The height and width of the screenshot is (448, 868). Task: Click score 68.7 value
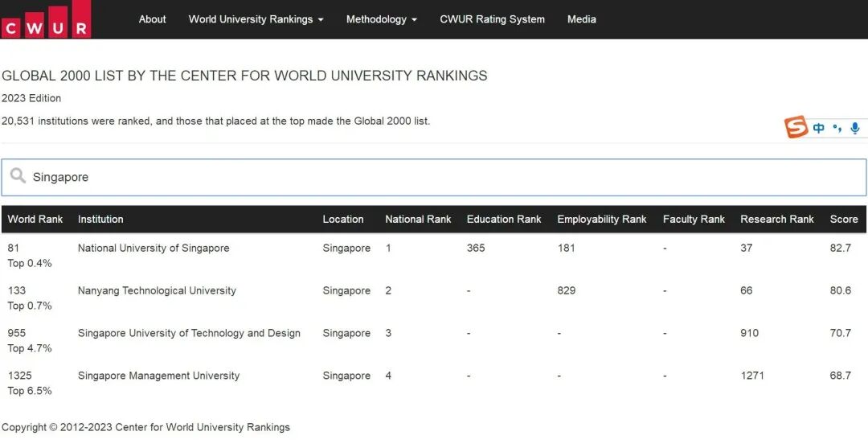[841, 376]
